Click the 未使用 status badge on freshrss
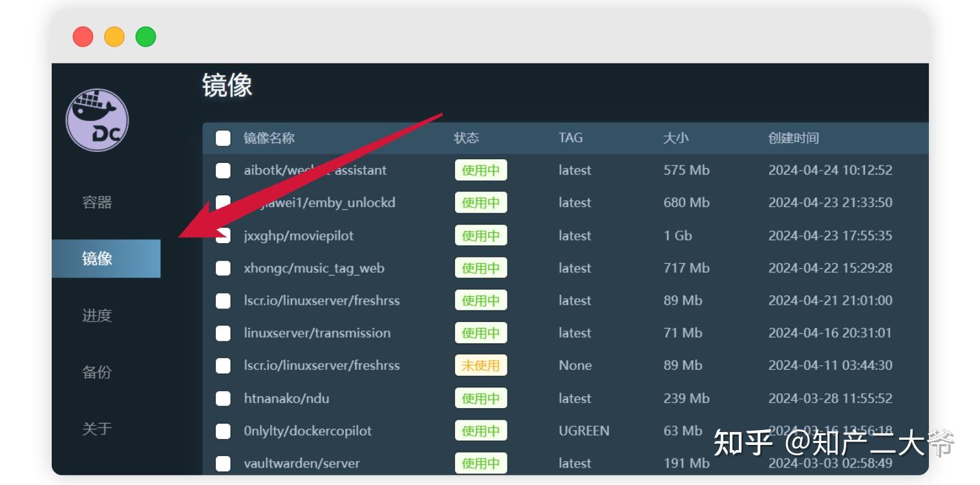The image size is (980, 485). (481, 365)
